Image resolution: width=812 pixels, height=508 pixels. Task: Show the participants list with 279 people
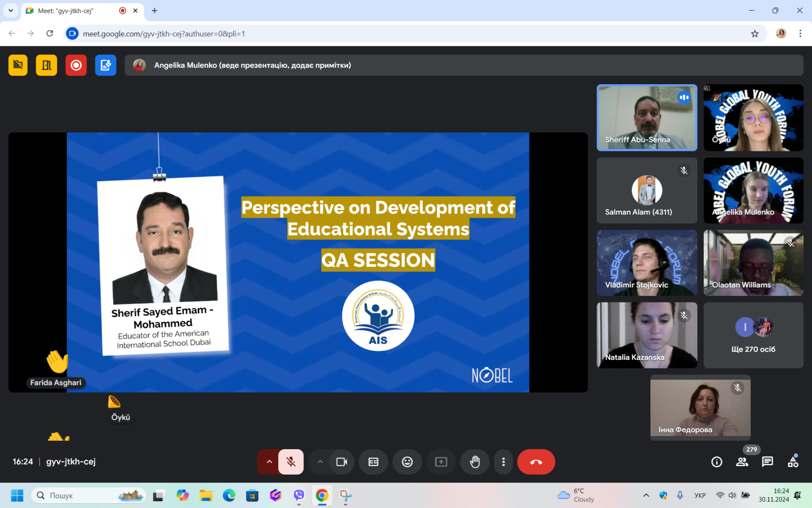[x=742, y=462]
